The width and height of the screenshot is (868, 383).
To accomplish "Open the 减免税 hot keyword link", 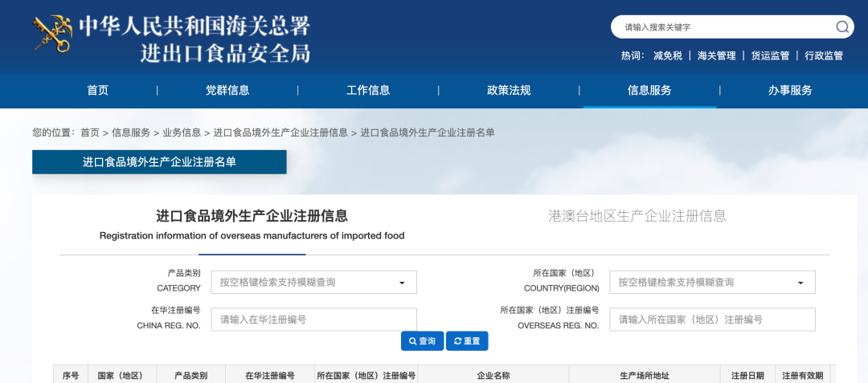I will 668,56.
